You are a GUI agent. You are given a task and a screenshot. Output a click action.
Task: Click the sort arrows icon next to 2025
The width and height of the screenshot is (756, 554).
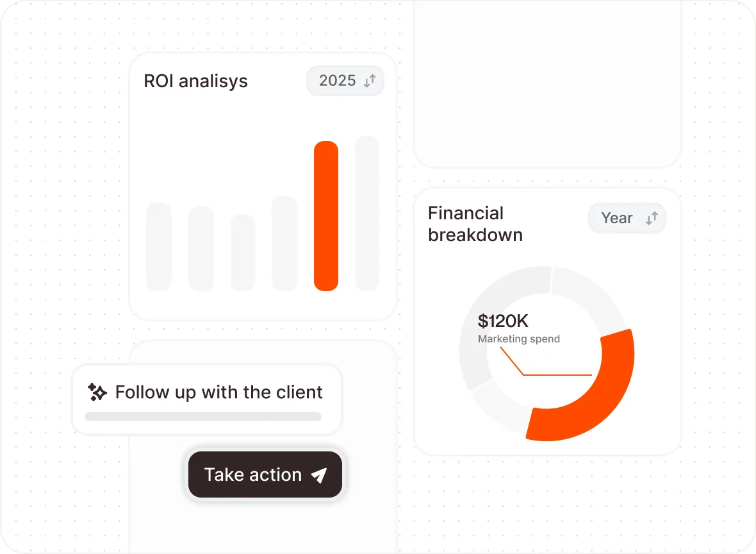pyautogui.click(x=369, y=81)
